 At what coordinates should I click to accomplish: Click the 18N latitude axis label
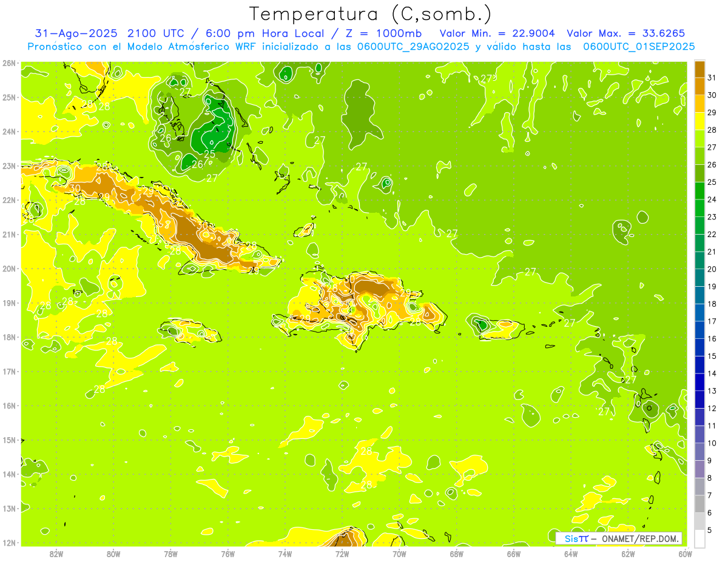[x=9, y=337]
